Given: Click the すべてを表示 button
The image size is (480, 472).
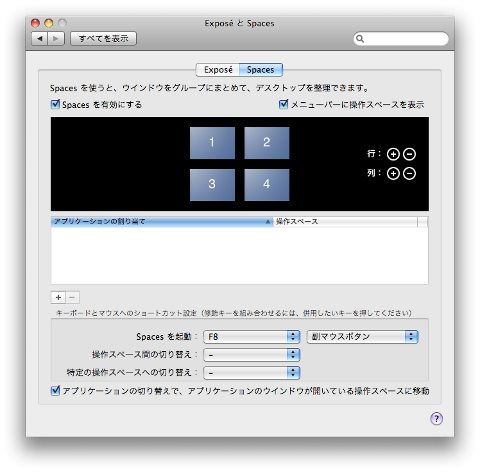Looking at the screenshot, I should (103, 39).
